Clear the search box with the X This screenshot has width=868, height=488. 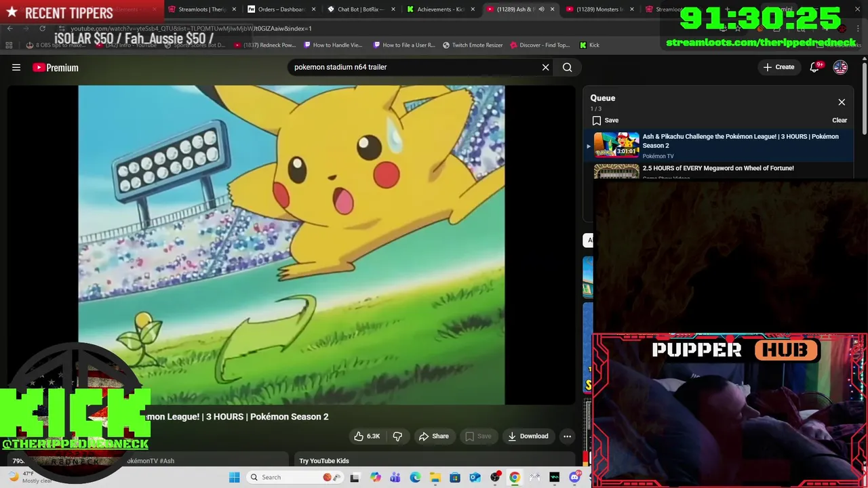(x=545, y=67)
